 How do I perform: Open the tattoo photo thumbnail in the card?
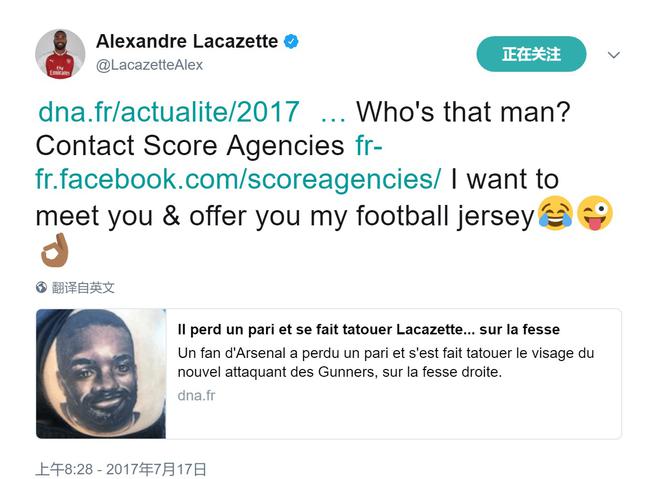(x=101, y=374)
